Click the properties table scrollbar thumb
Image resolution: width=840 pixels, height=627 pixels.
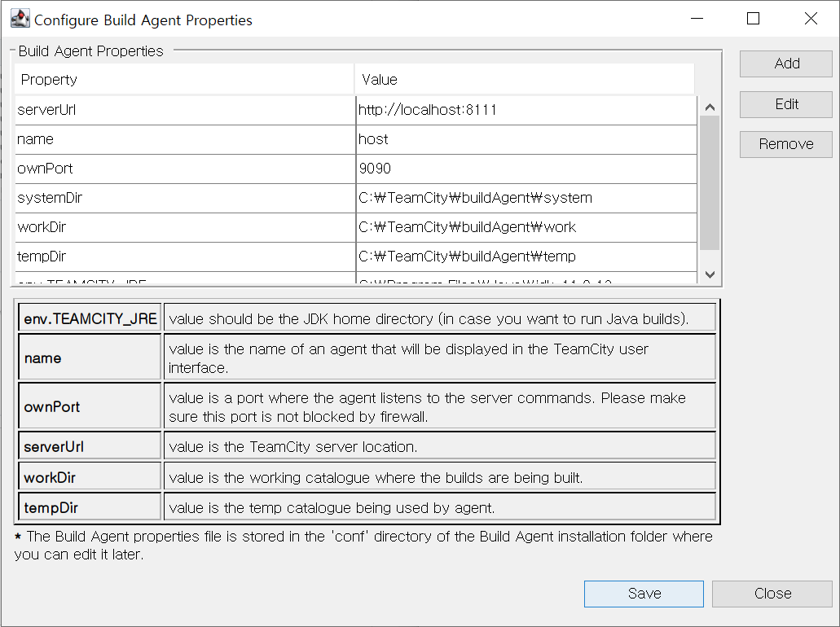click(x=710, y=182)
